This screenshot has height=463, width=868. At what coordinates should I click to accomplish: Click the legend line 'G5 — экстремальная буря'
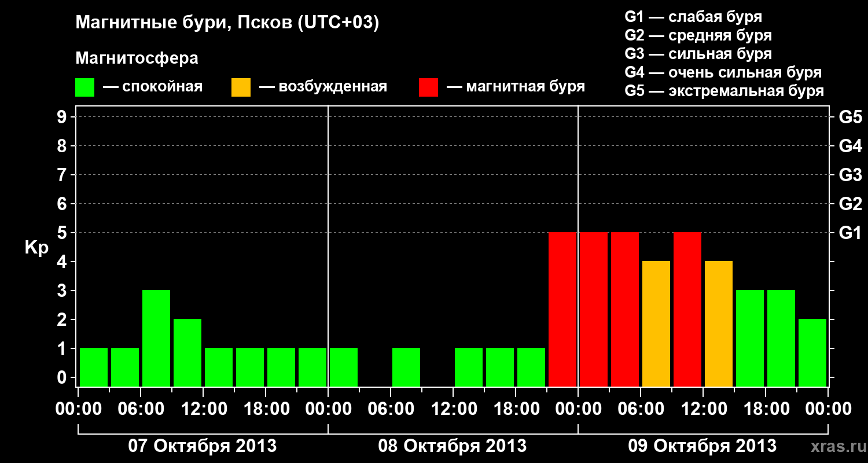tap(724, 91)
